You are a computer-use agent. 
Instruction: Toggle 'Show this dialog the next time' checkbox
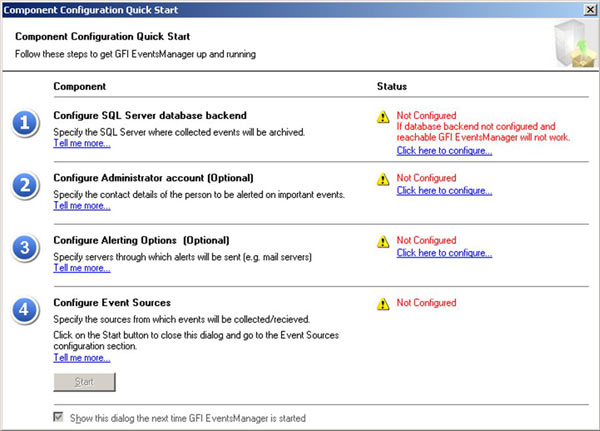point(60,418)
